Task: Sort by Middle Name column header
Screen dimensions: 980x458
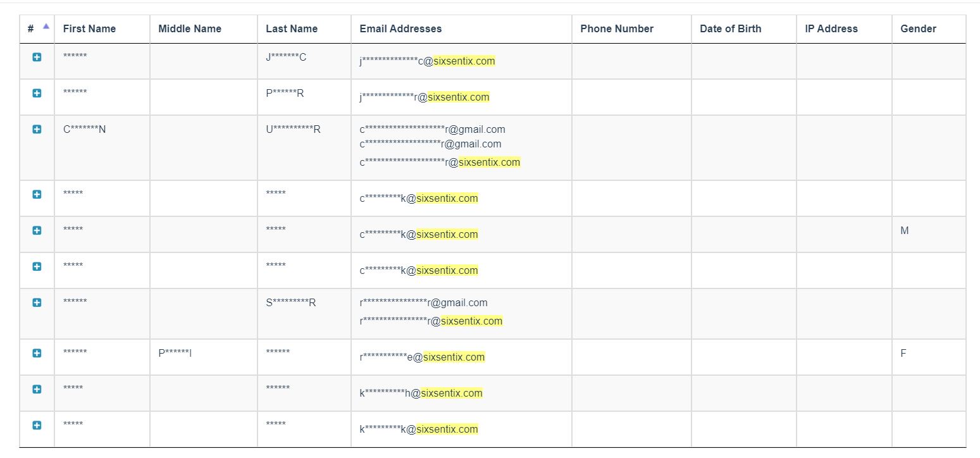Action: click(190, 28)
